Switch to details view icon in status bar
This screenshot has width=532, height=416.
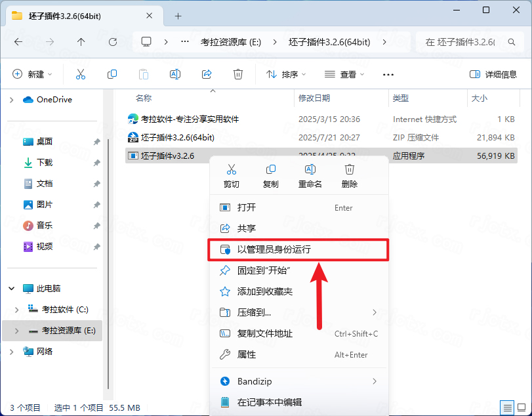point(507,407)
